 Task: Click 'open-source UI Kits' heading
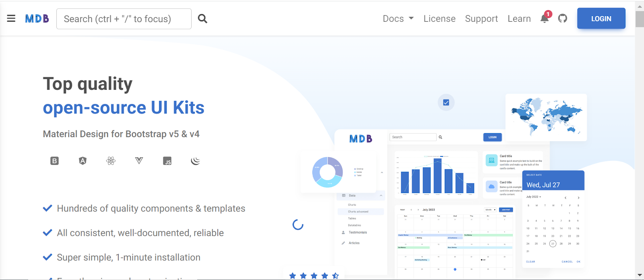pyautogui.click(x=124, y=108)
